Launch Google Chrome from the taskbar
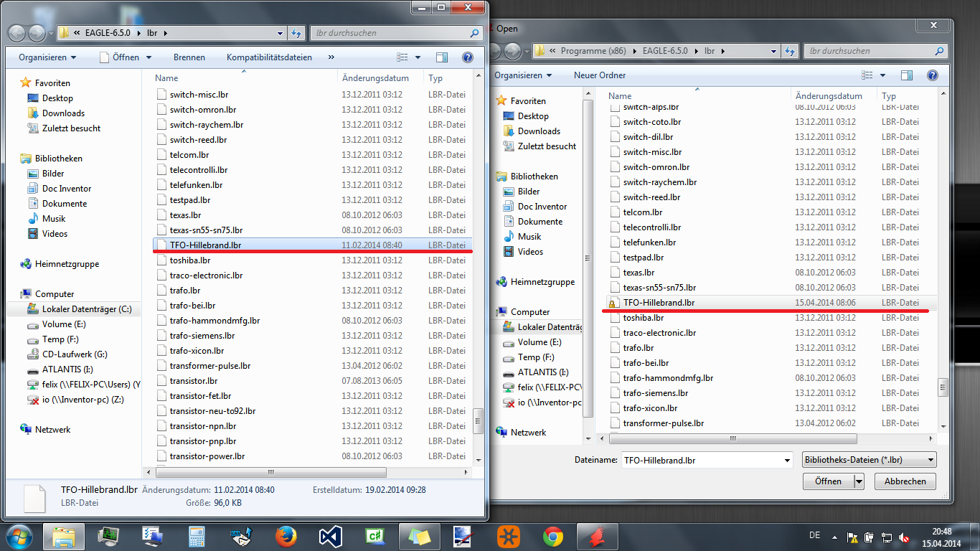The height and width of the screenshot is (551, 980). tap(552, 536)
